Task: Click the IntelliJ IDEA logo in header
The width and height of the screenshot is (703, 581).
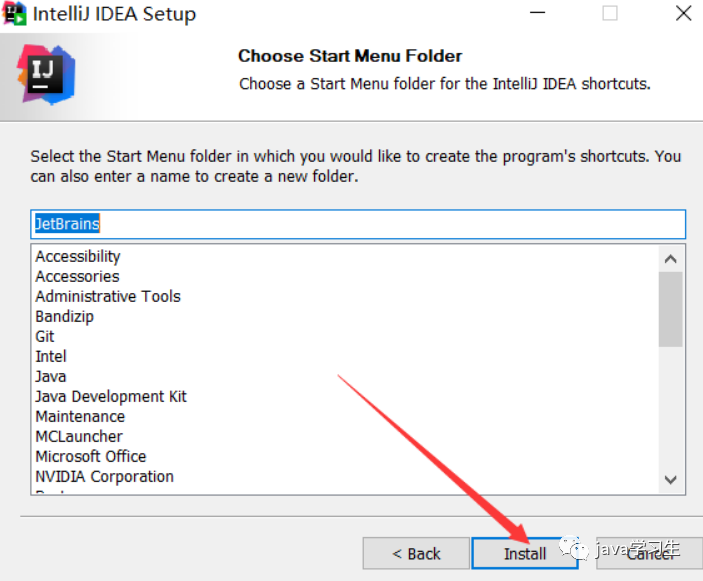Action: 48,75
